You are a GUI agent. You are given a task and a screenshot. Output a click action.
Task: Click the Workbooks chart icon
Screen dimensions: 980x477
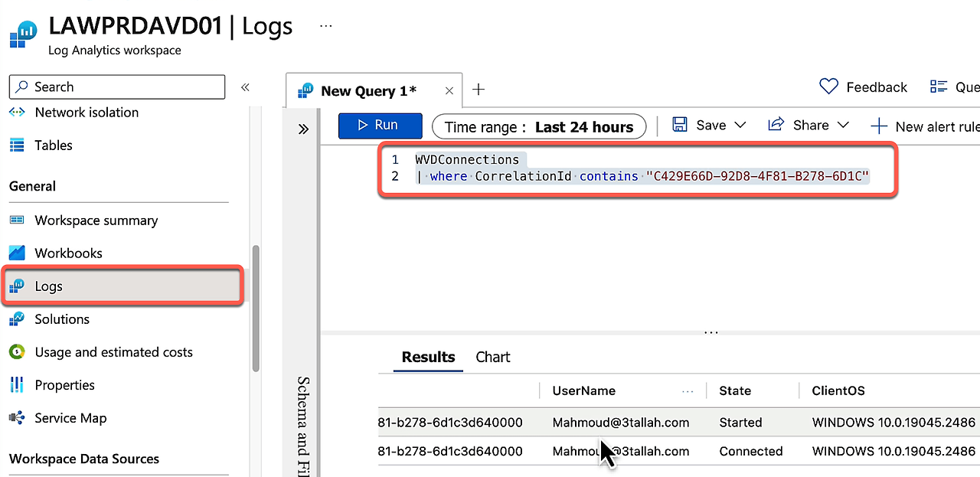tap(17, 253)
